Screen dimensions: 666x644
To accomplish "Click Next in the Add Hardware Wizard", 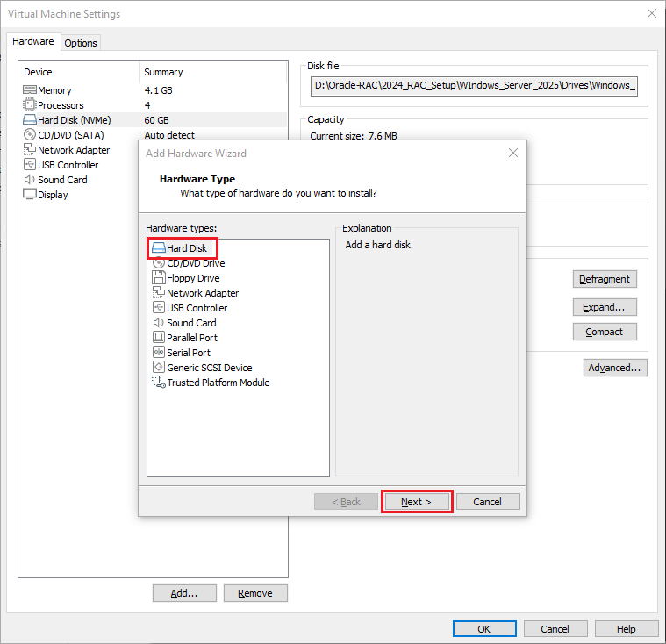I will tap(417, 502).
